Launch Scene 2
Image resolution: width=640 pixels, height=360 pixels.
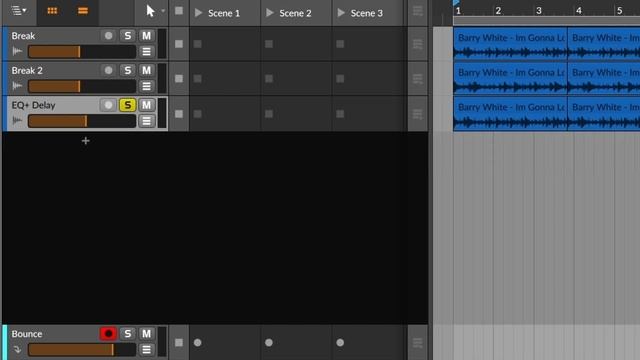[x=269, y=13]
